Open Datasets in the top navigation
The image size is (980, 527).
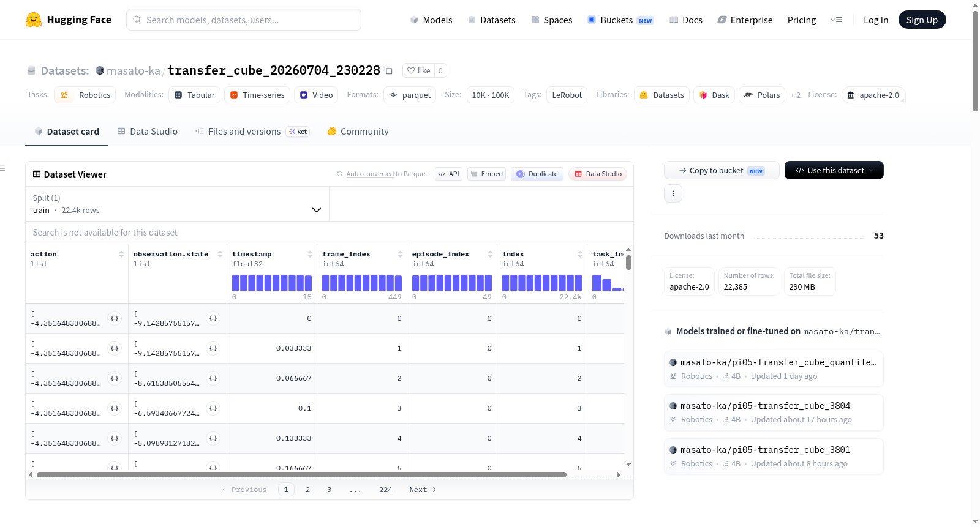click(492, 20)
